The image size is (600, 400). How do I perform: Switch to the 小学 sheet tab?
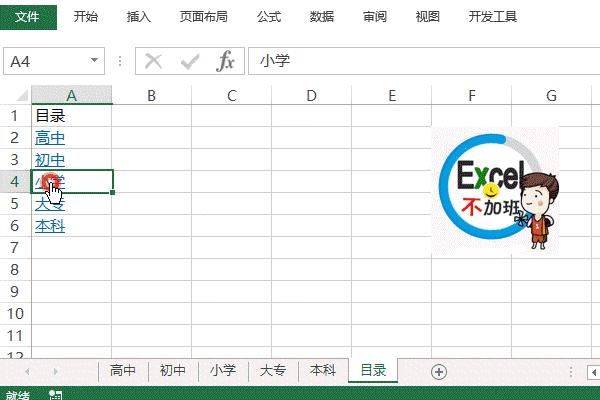pos(223,371)
